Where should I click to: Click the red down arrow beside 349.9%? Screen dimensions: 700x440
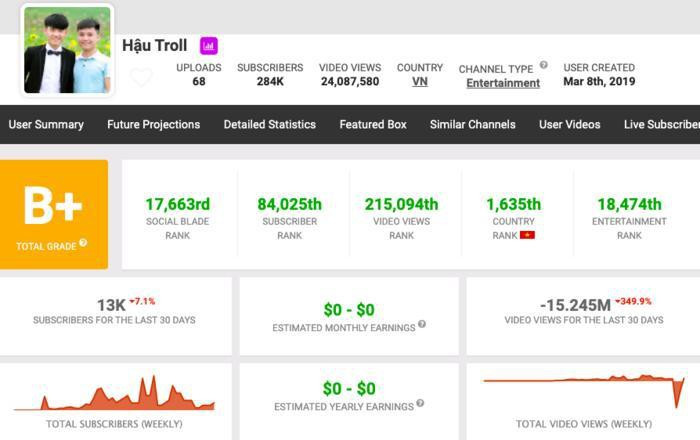coord(618,301)
